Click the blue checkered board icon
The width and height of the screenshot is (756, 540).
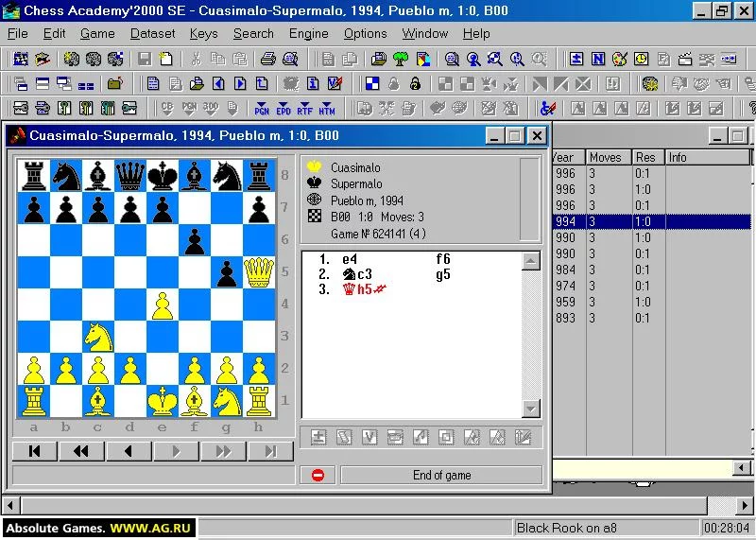click(372, 83)
